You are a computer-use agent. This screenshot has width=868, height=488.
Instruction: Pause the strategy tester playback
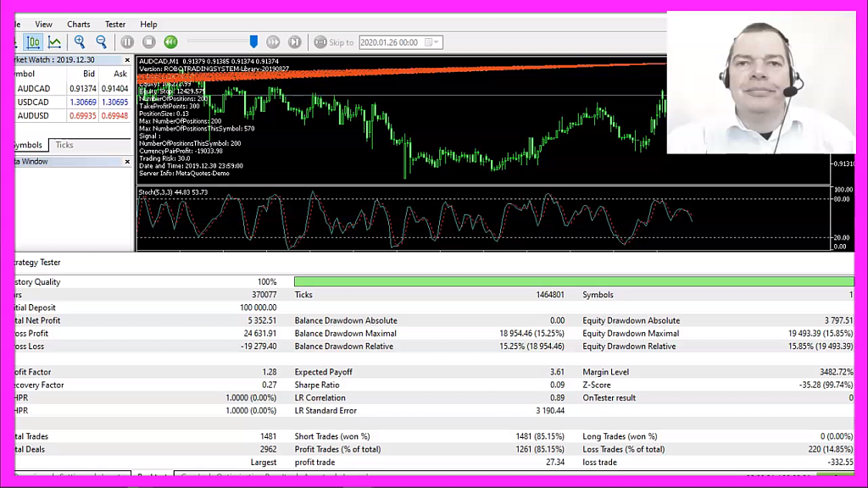tap(127, 42)
